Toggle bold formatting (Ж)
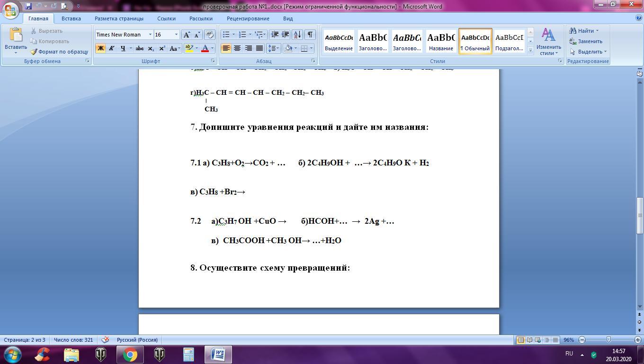 [x=100, y=48]
